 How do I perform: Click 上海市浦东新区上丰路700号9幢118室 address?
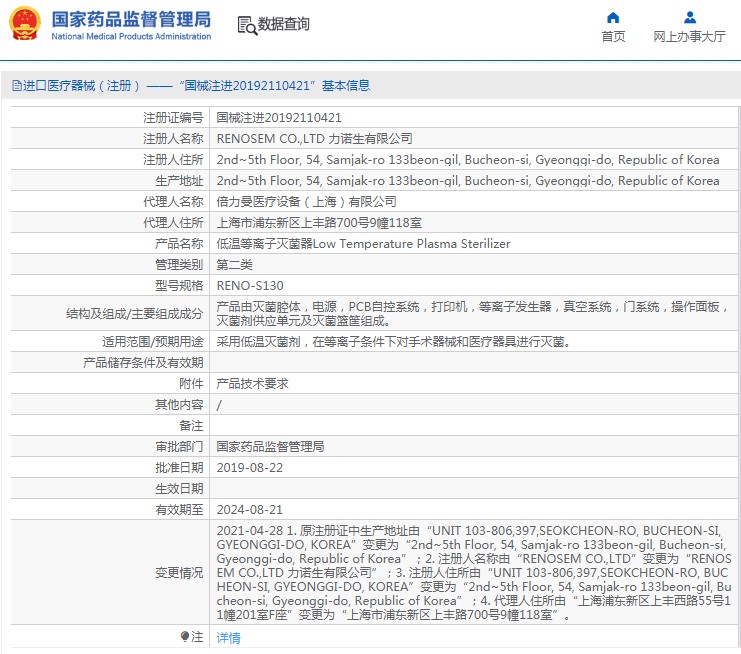[x=319, y=223]
